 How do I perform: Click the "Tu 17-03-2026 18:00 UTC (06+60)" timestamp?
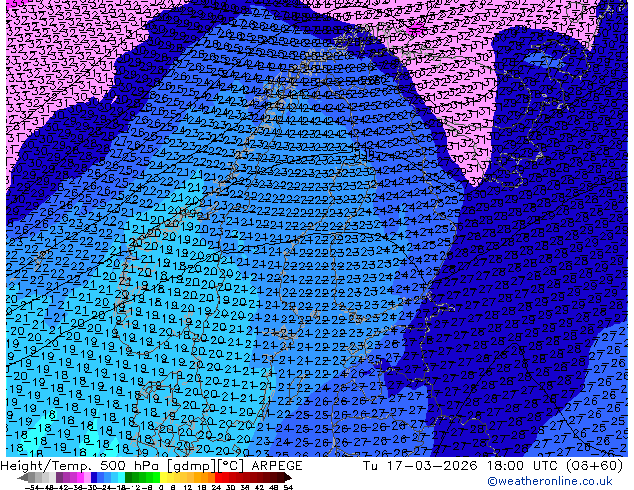click(493, 466)
